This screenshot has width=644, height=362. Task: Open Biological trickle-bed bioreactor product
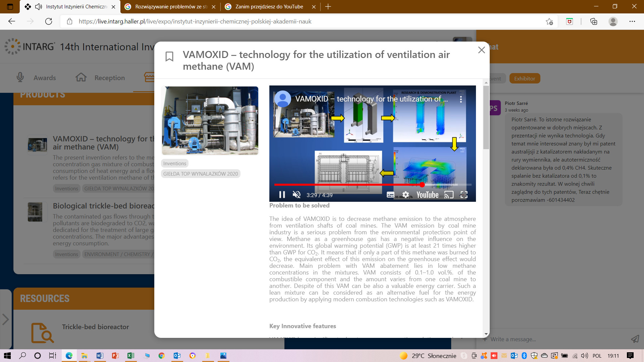tap(103, 206)
